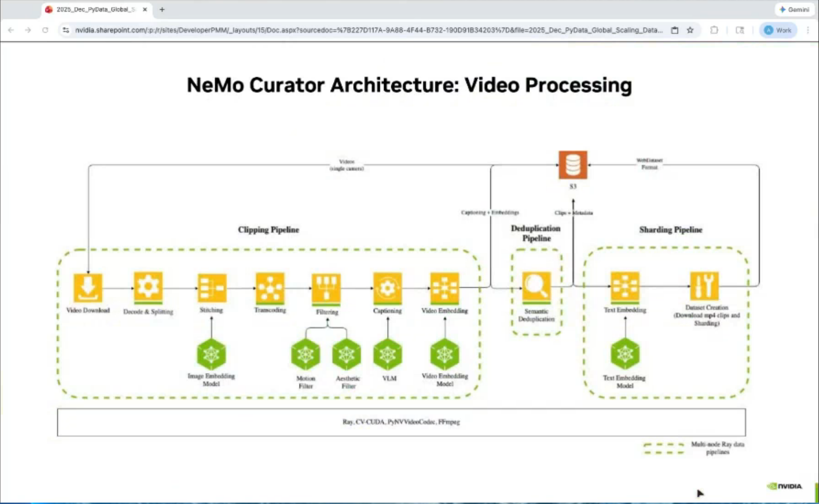819x504 pixels.
Task: Open Chrome's three-dot menu
Action: (x=808, y=30)
